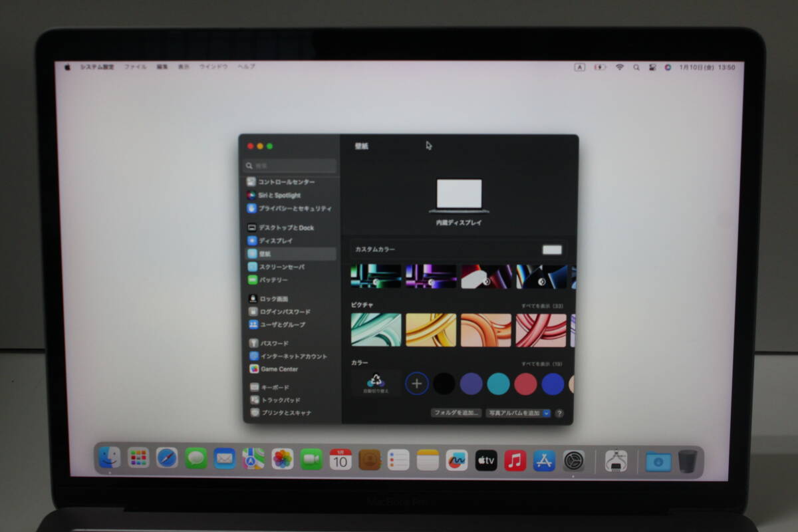Expand the 写真アルバムを追加 dropdown arrow
798x532 pixels.
(547, 413)
